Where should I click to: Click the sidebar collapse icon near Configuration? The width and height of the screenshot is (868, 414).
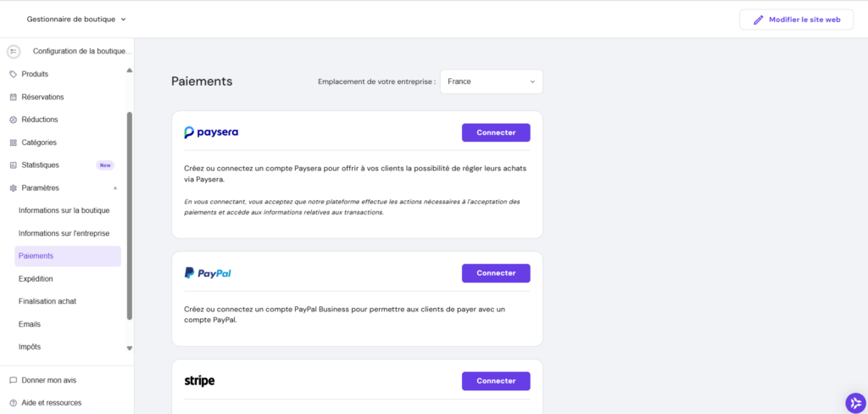tap(13, 52)
